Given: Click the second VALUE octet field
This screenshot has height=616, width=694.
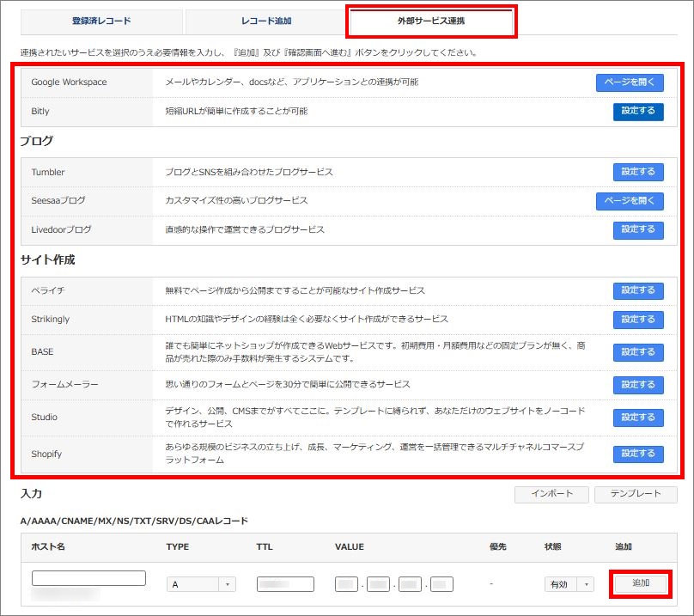Looking at the screenshot, I should tap(379, 584).
